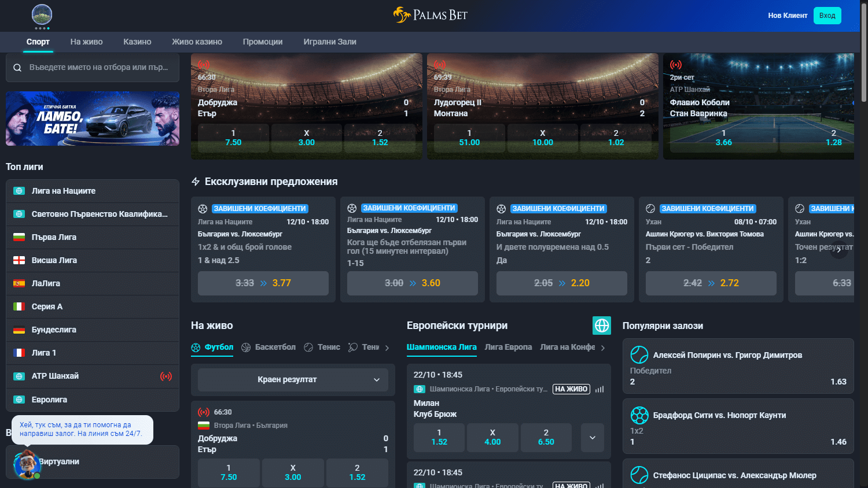This screenshot has height=488, width=868.
Task: Select boosted odds 2.20 offer
Action: [x=562, y=283]
